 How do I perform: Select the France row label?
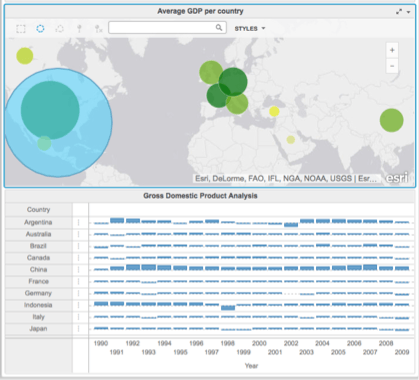(39, 281)
